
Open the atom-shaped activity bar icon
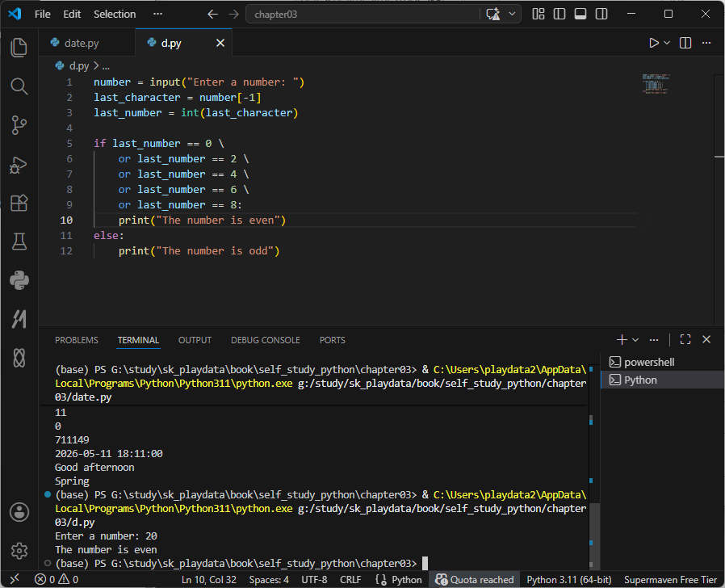coord(19,358)
